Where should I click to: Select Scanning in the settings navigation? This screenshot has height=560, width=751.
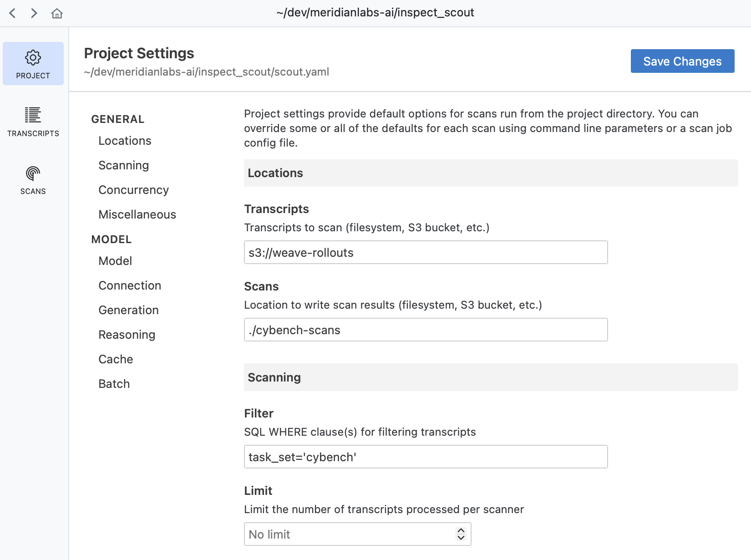pos(123,165)
